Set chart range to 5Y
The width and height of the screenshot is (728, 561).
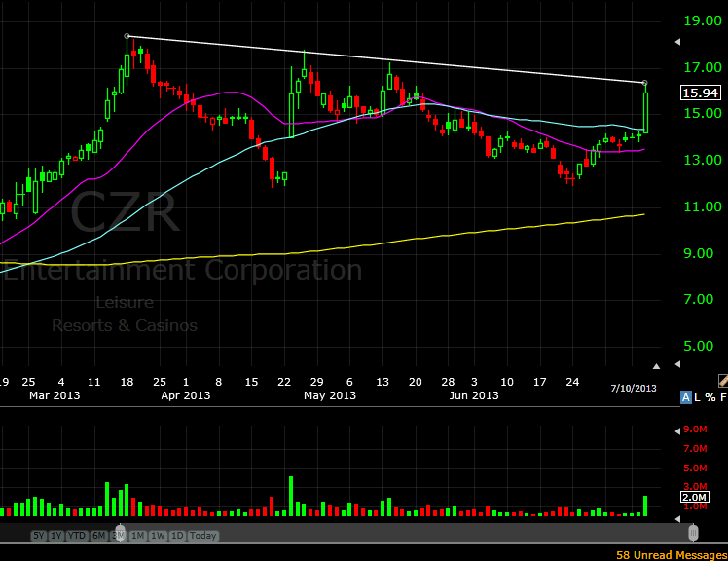39,536
